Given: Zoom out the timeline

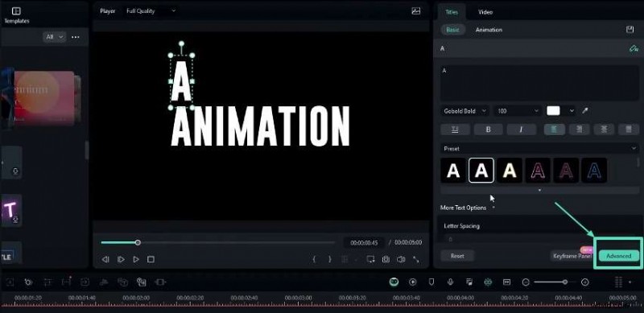Looking at the screenshot, I should [x=526, y=282].
